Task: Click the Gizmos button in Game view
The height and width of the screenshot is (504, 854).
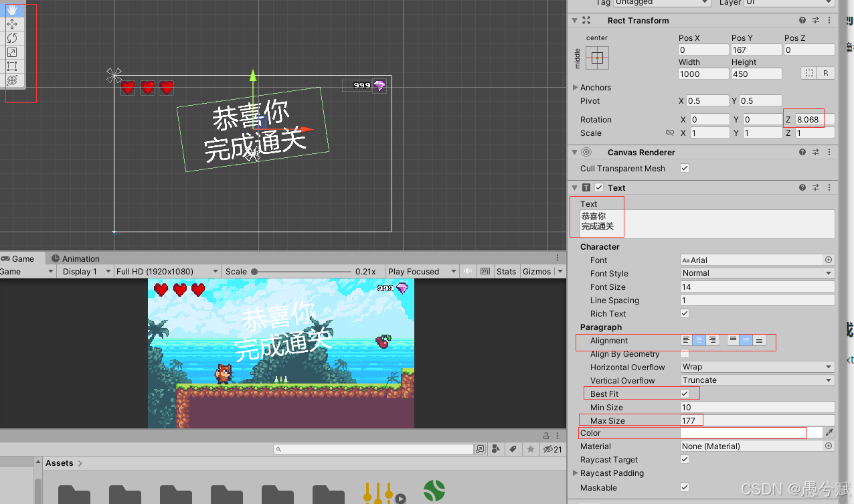Action: coord(537,271)
